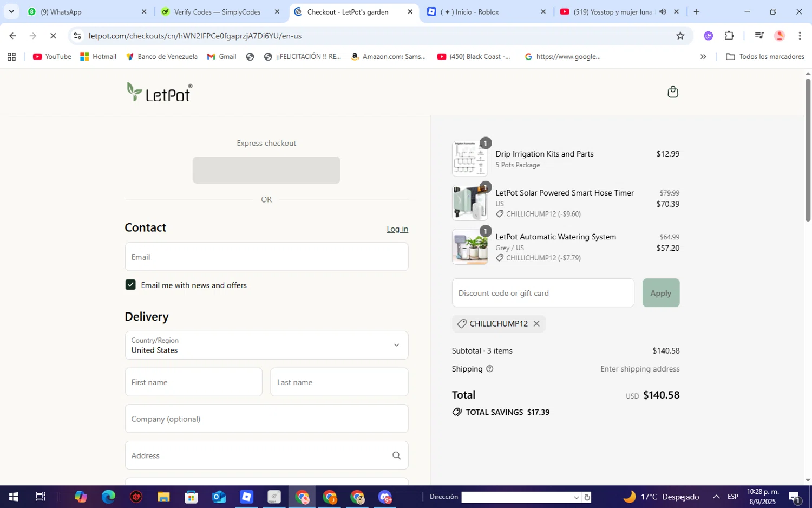Click the page vertical scrollbar
Image resolution: width=812 pixels, height=508 pixels.
coord(808,150)
